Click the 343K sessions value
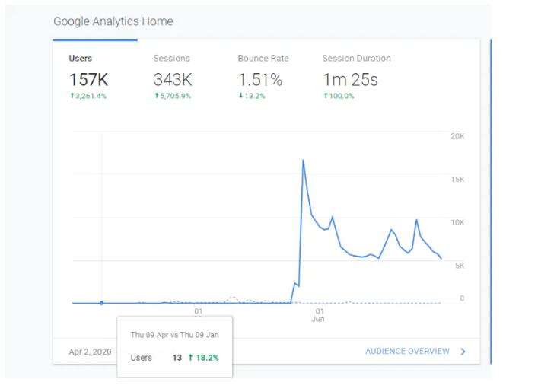The width and height of the screenshot is (538, 392). point(173,80)
